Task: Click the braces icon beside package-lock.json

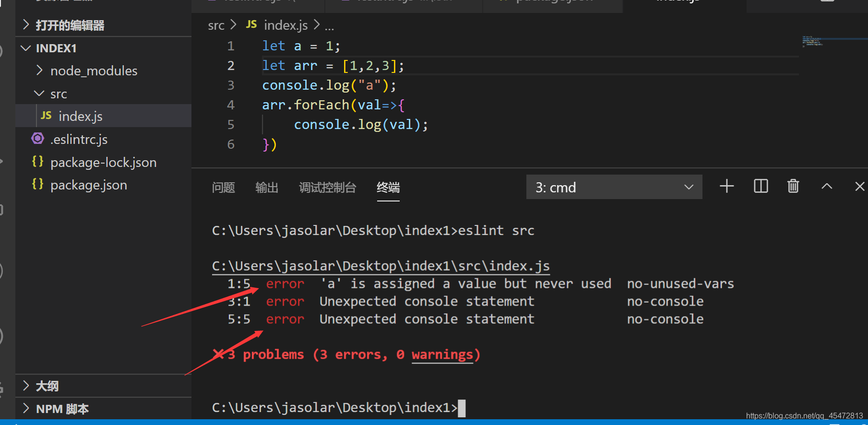Action: [37, 162]
